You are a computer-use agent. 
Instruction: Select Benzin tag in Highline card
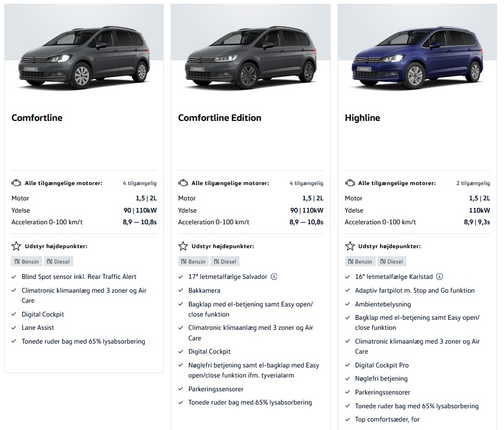(360, 261)
